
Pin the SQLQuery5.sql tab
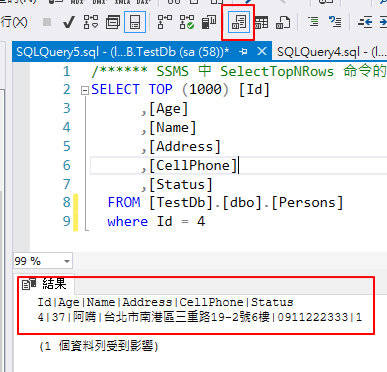click(243, 52)
